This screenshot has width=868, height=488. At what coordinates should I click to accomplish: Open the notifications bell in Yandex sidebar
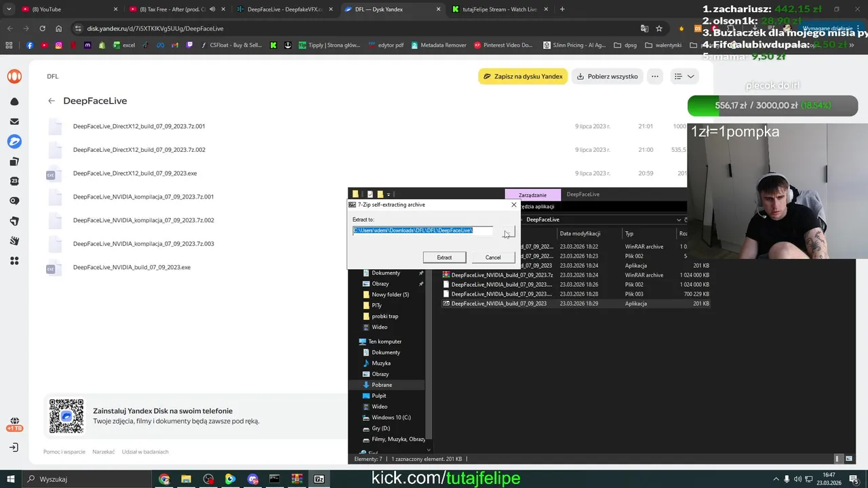coord(14,102)
